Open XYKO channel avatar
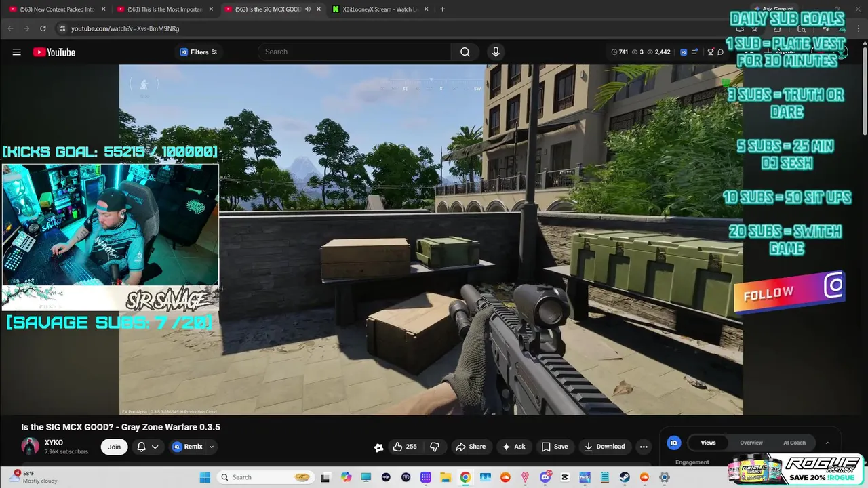868x488 pixels. pos(30,446)
